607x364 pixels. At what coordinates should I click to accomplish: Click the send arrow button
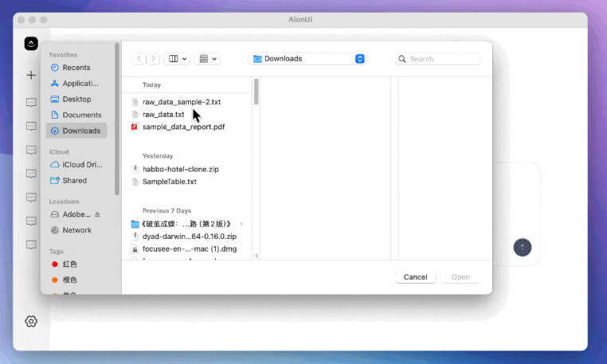[522, 247]
